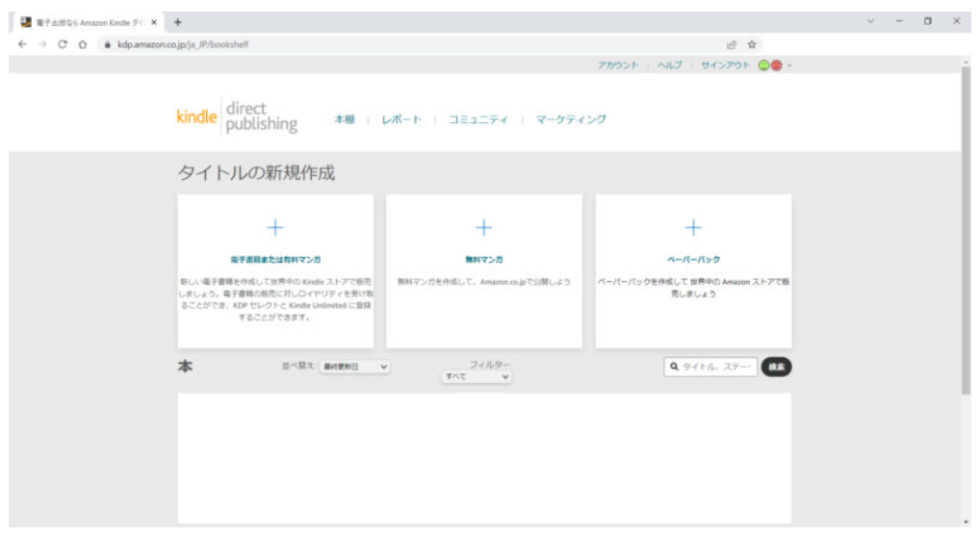Bookmark this page with the star icon
The height and width of the screenshot is (536, 980).
(752, 44)
